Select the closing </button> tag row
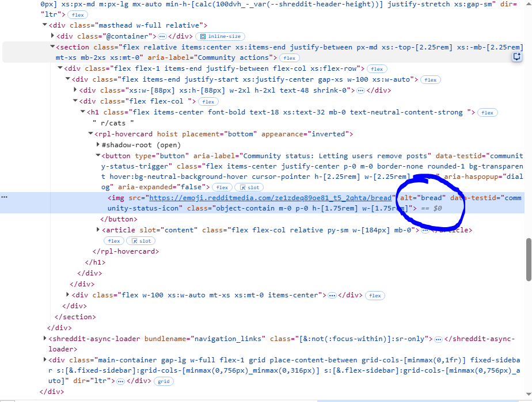The width and height of the screenshot is (532, 402). [119, 219]
